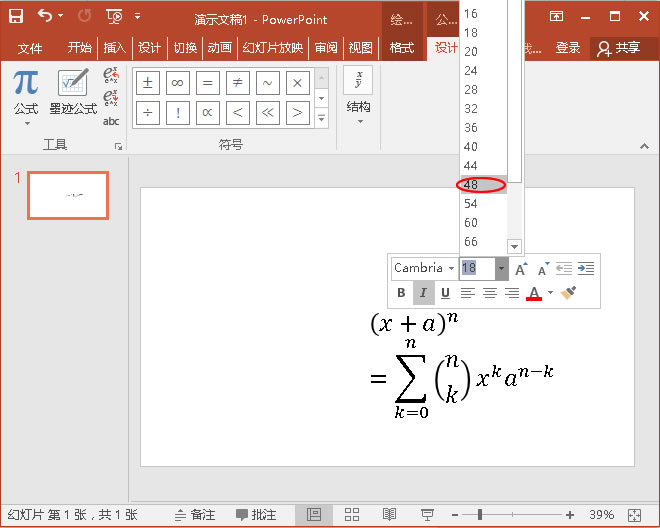This screenshot has width=660, height=528.
Task: Select font size 48 from the list
Action: (x=471, y=185)
